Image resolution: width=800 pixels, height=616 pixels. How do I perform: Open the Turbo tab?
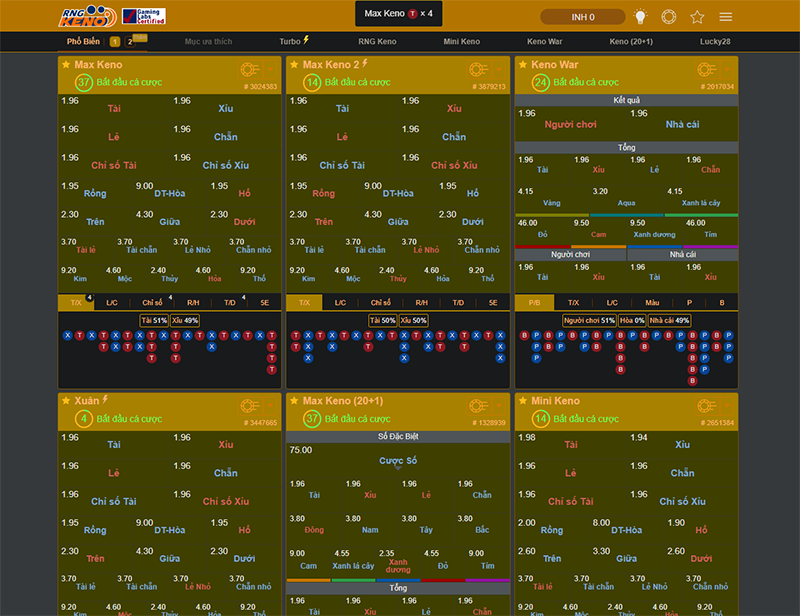[x=294, y=41]
